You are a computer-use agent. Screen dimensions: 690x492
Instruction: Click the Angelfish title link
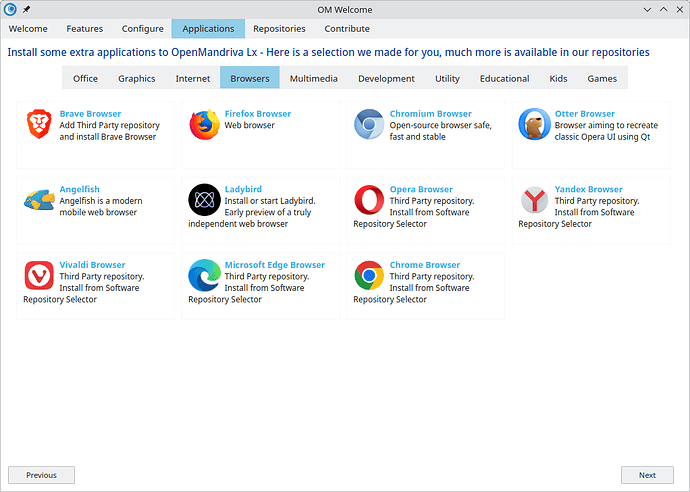pos(80,189)
